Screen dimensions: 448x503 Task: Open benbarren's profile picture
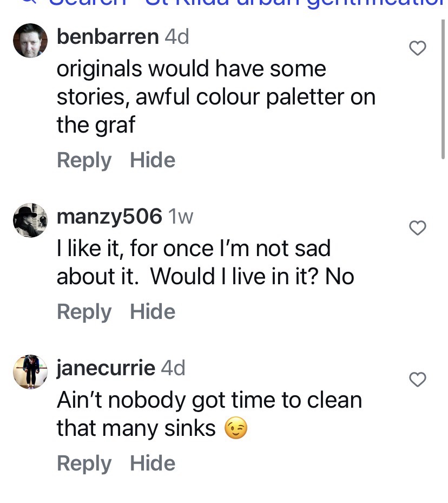[x=30, y=41]
